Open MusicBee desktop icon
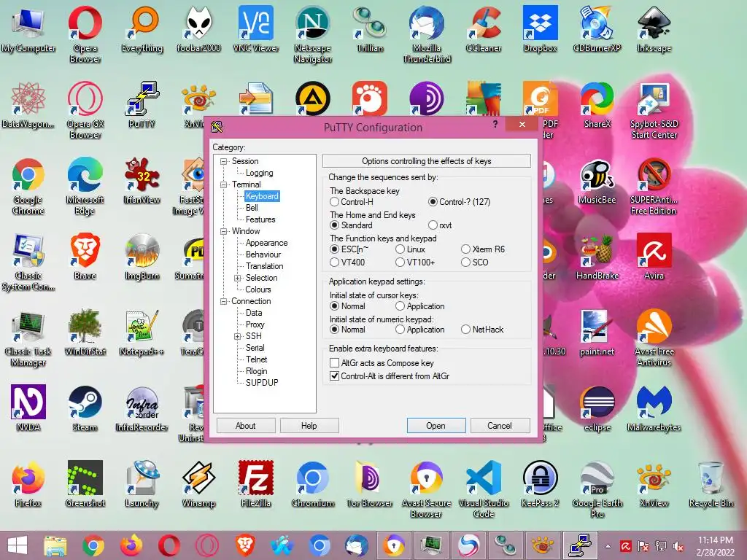The height and width of the screenshot is (560, 747). 597,181
